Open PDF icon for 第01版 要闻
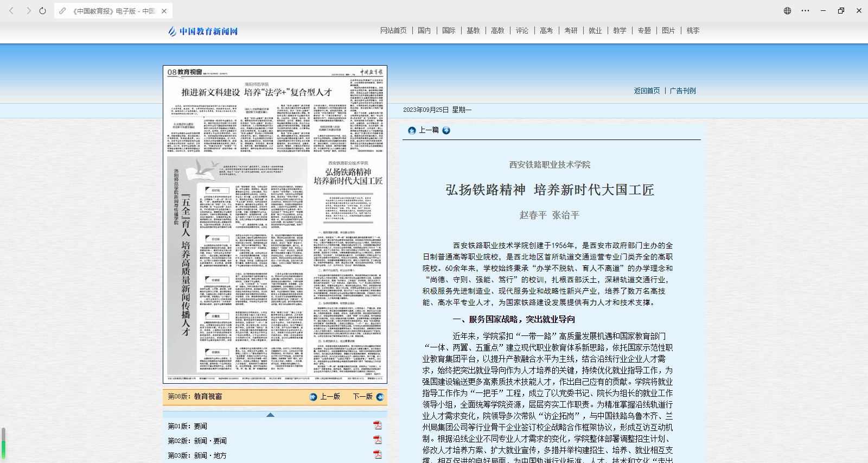Screen dimensions: 868x463 click(x=377, y=426)
